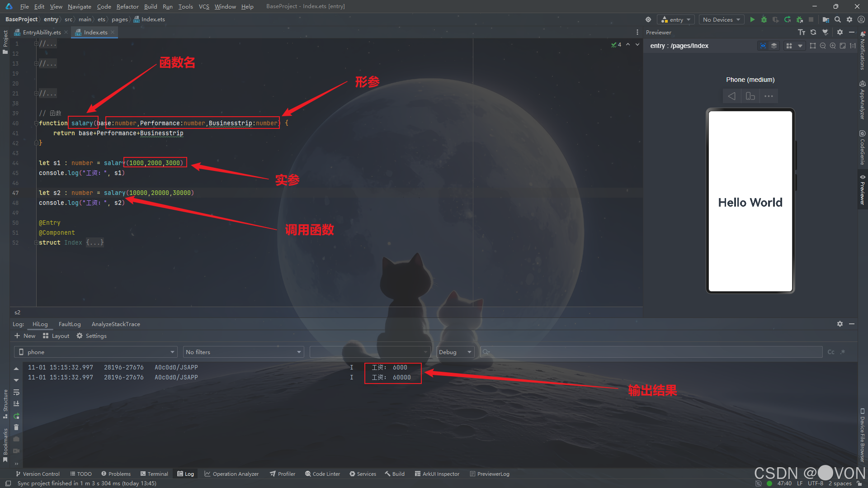This screenshot has height=488, width=868.
Task: Fit preview to screen icon
Action: (843, 46)
